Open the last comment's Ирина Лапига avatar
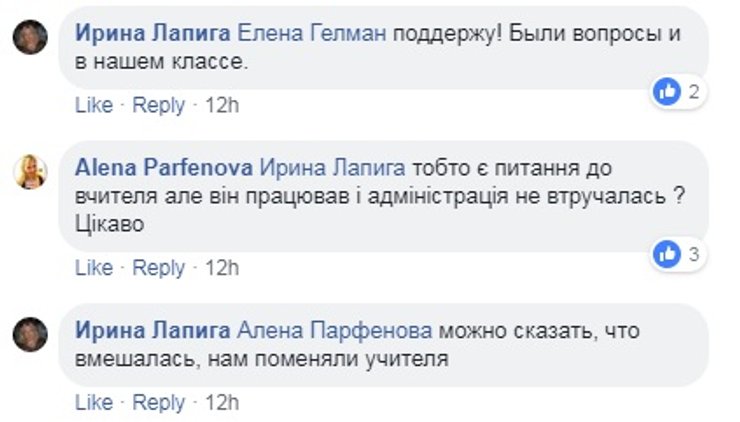Image resolution: width=740 pixels, height=422 pixels. pos(30,333)
